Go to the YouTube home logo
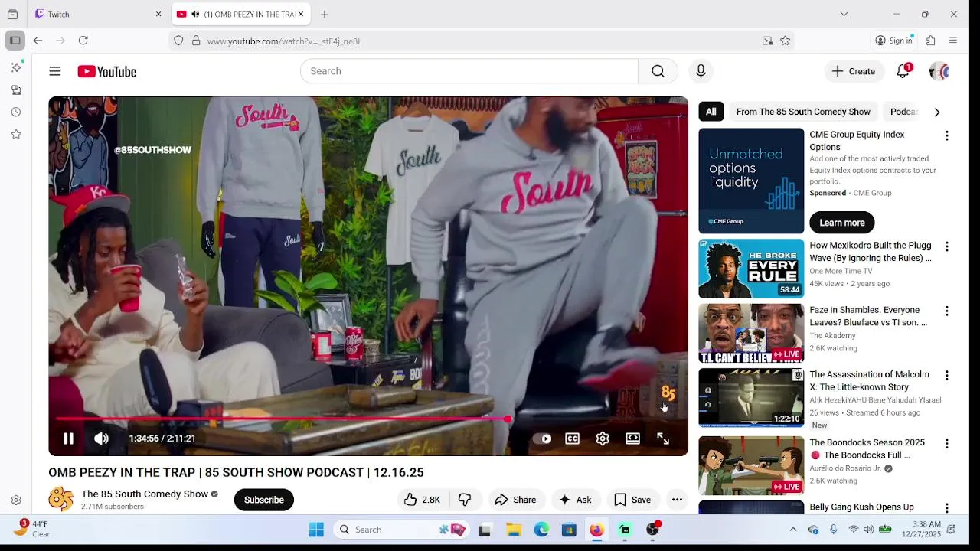 click(107, 71)
